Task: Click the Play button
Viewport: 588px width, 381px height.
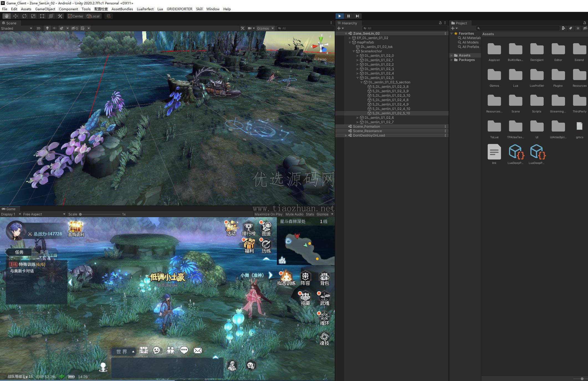Action: pos(340,16)
